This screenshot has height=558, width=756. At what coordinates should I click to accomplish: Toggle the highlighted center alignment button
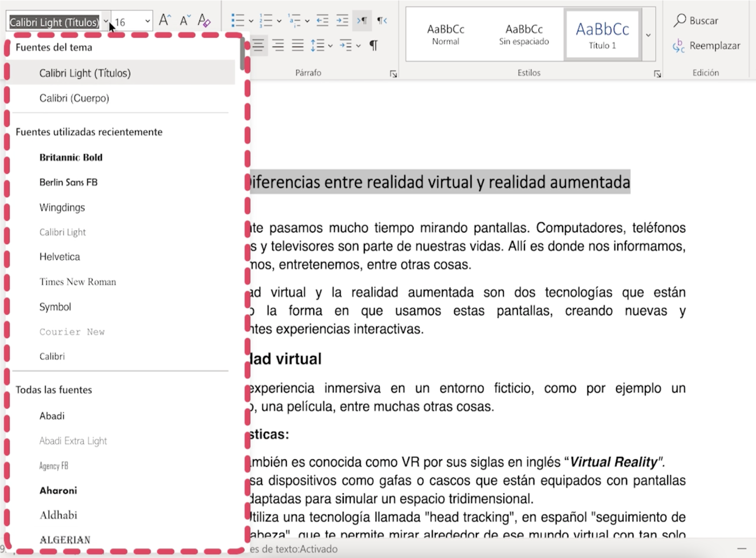(258, 45)
